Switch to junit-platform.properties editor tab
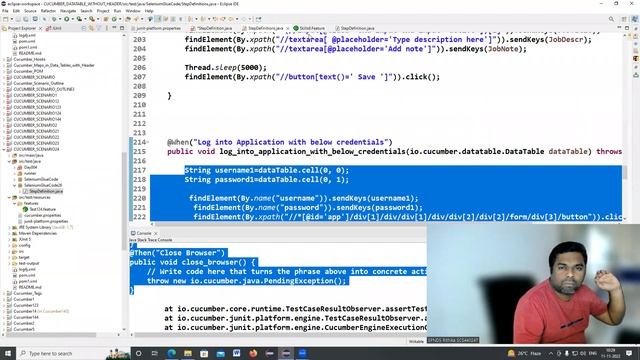 pyautogui.click(x=156, y=28)
